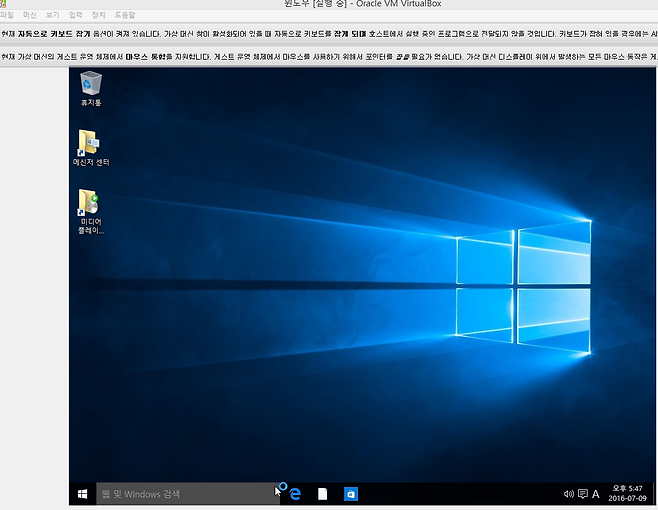Image resolution: width=658 pixels, height=510 pixels.
Task: Open the 파일 menu in VirtualBox
Action: coord(7,17)
